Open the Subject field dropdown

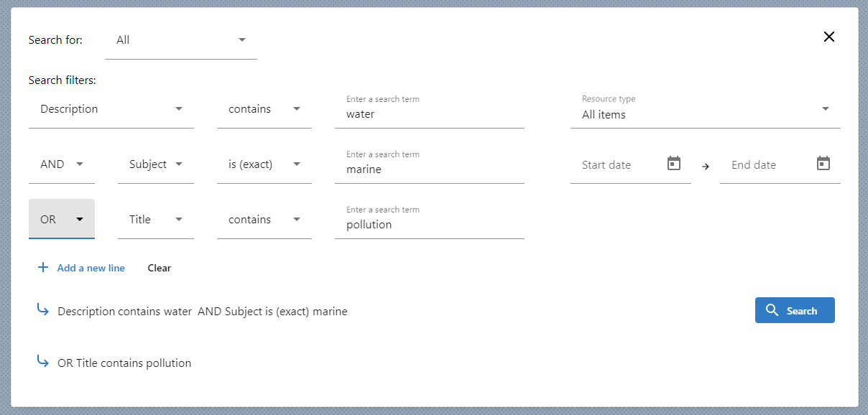[x=155, y=164]
